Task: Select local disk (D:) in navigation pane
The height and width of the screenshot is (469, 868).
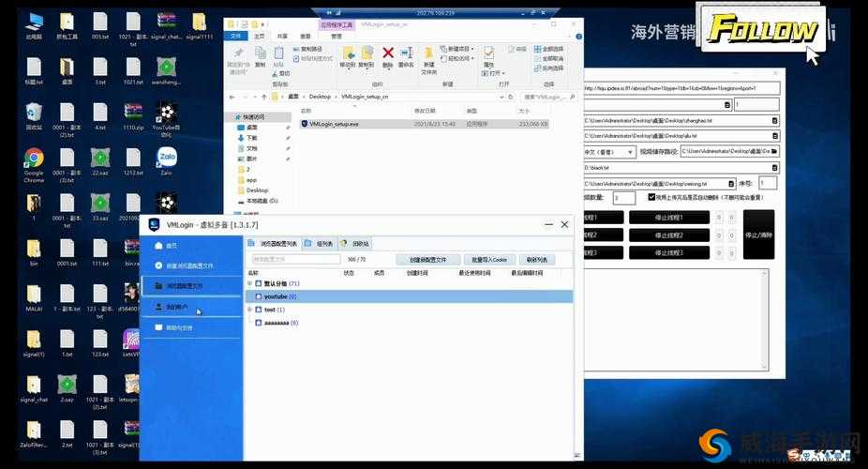Action: coord(258,201)
